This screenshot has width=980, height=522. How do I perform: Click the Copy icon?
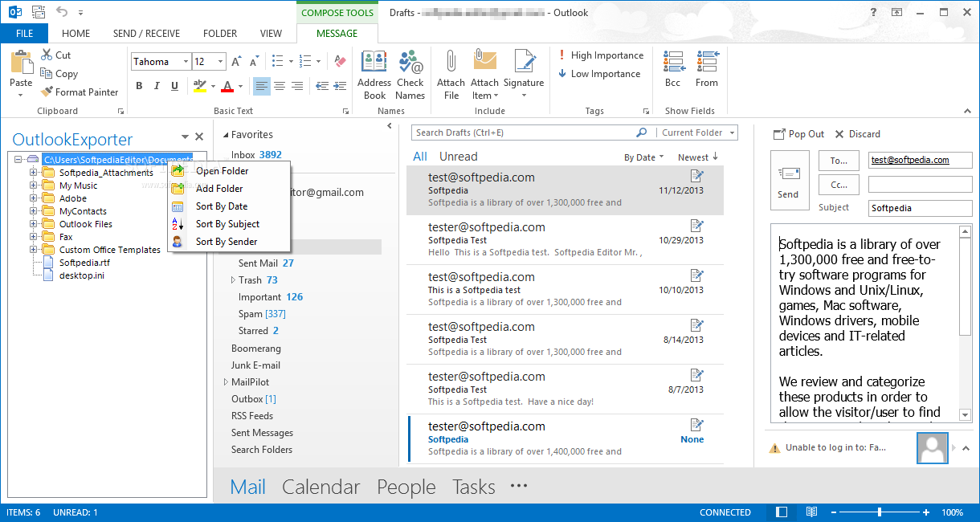47,73
